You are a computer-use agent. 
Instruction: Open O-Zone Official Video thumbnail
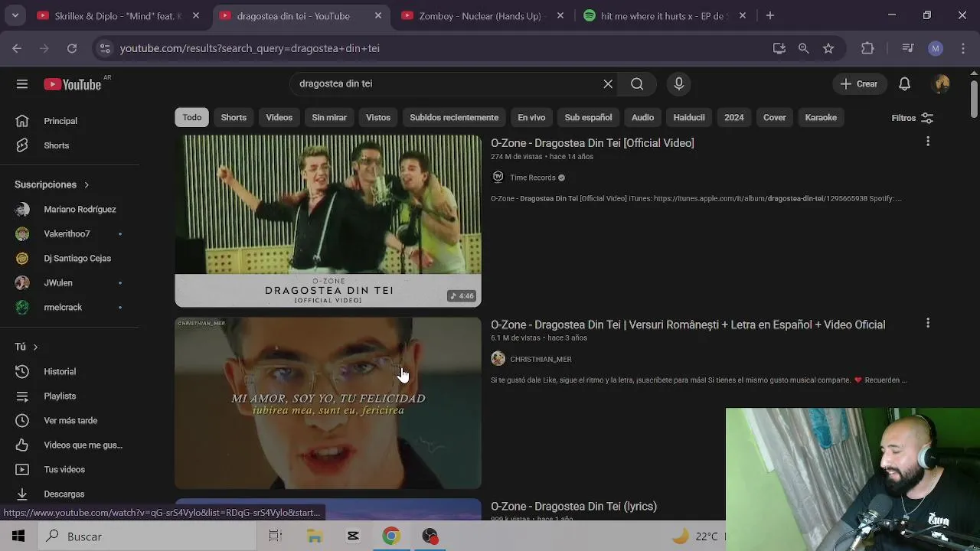click(x=328, y=221)
